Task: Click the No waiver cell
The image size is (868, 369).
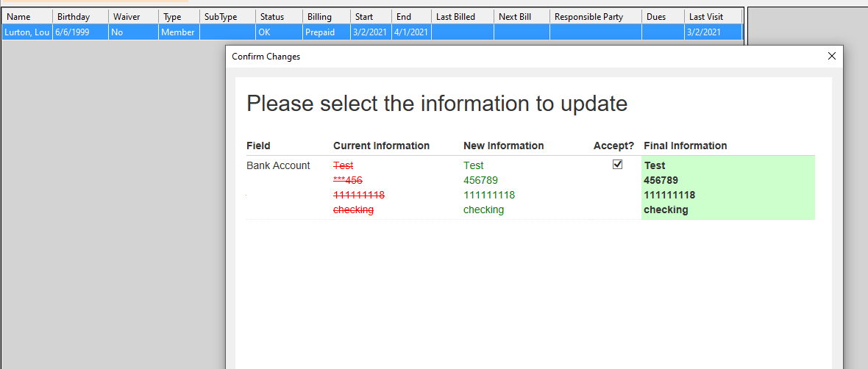Action: (x=133, y=32)
